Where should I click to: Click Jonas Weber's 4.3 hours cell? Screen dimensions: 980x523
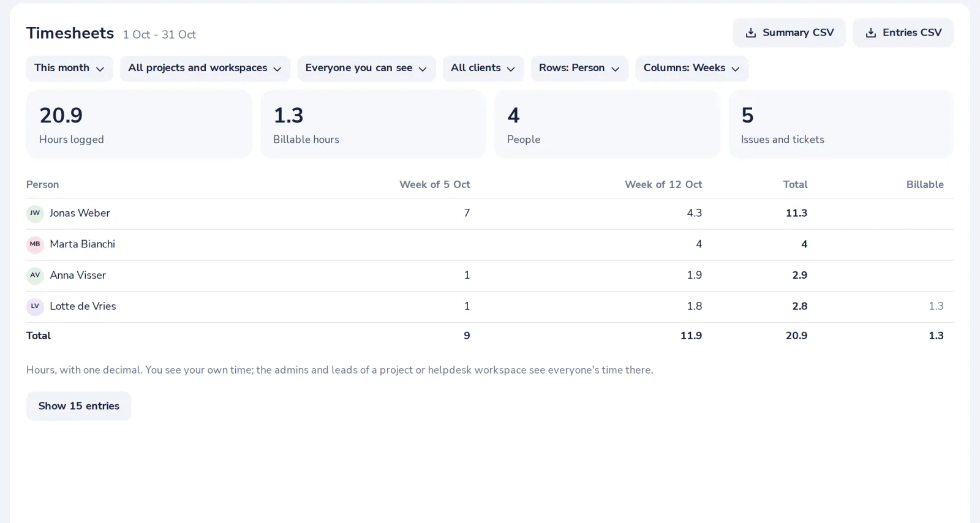(694, 213)
